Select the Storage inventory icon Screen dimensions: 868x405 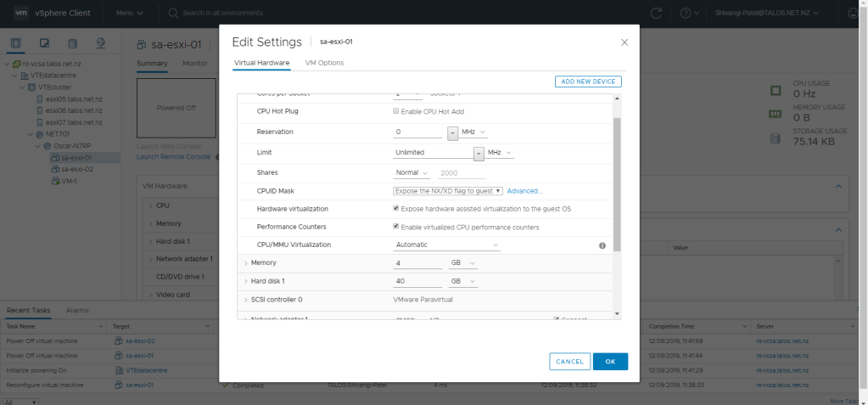(x=72, y=43)
